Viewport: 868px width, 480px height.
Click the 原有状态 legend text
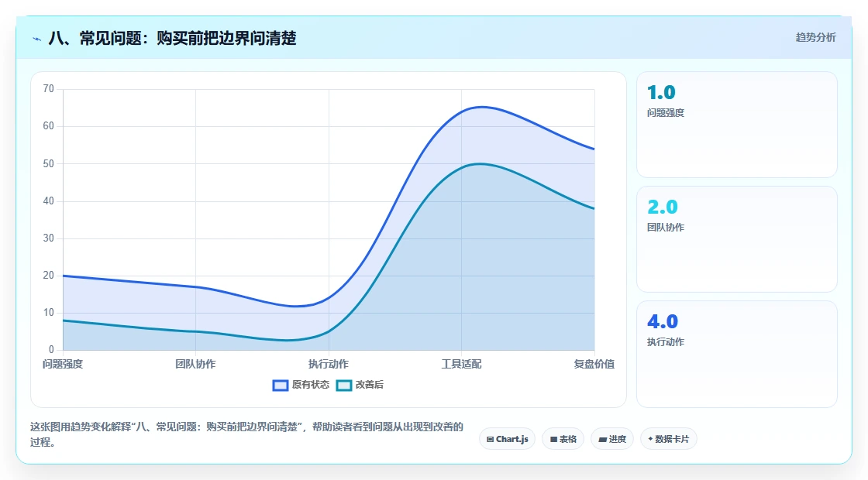311,385
